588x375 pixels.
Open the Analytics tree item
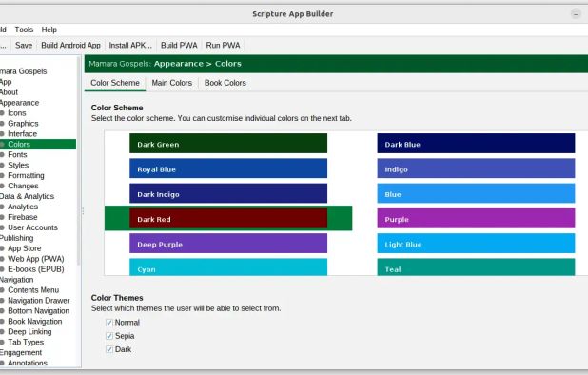[x=23, y=207]
